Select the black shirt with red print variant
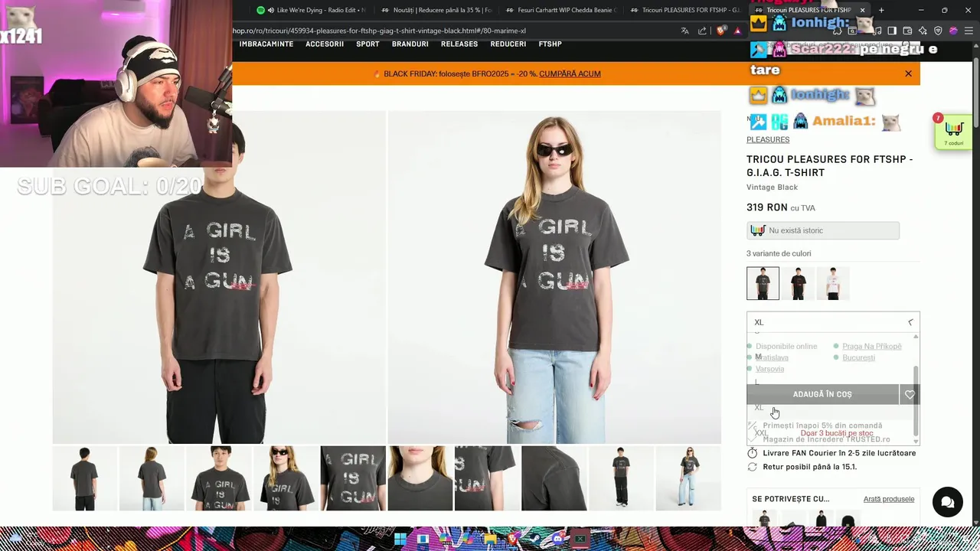Viewport: 980px width, 551px height. [x=798, y=283]
